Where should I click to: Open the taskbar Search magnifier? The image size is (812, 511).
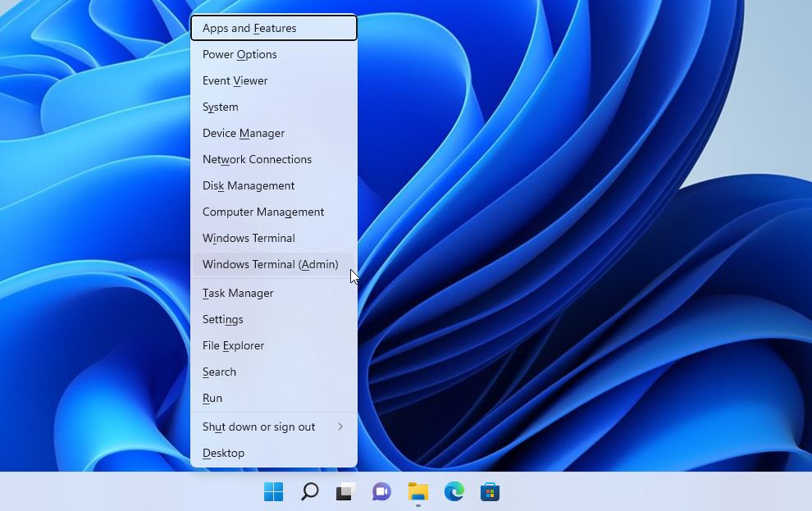click(x=310, y=491)
